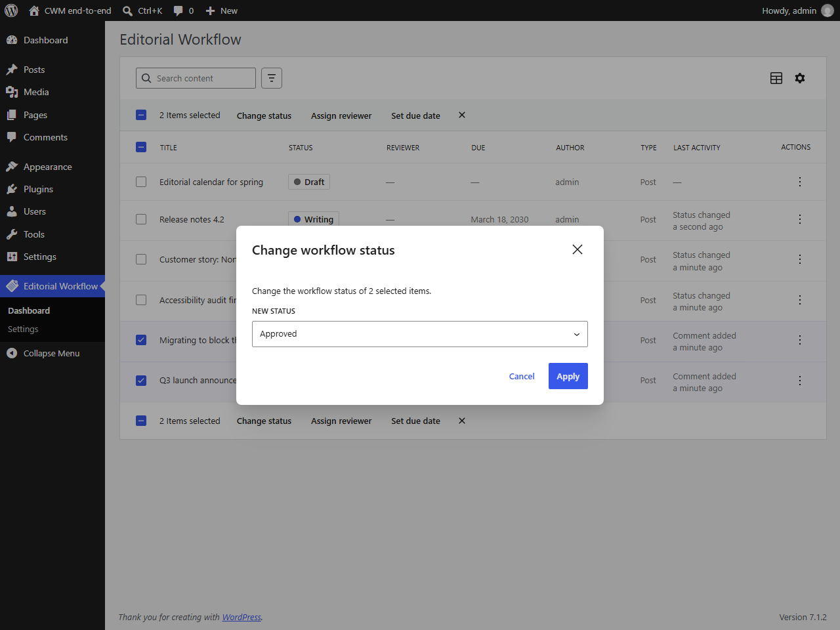Check the Accessibility audit row checkbox
The height and width of the screenshot is (630, 840).
(141, 300)
